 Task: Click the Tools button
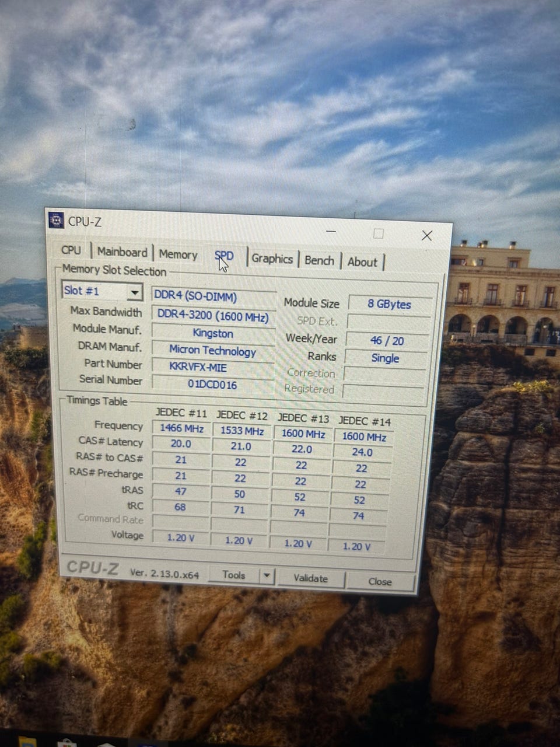point(234,575)
